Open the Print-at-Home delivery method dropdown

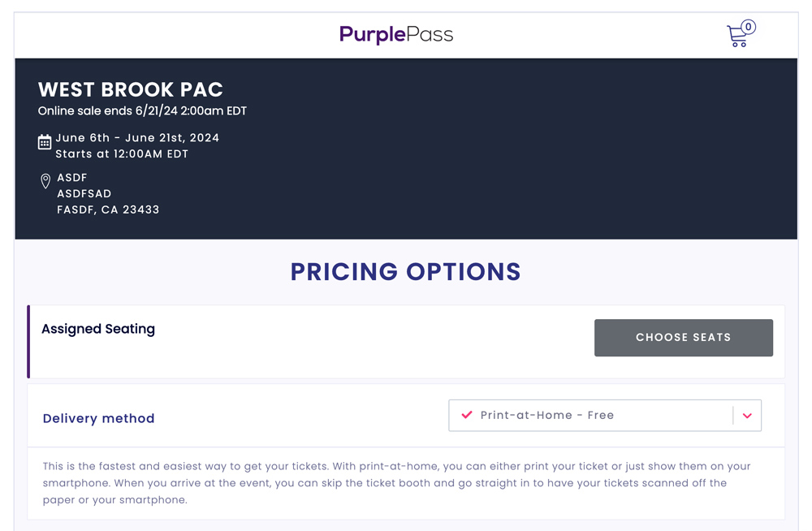pyautogui.click(x=605, y=415)
